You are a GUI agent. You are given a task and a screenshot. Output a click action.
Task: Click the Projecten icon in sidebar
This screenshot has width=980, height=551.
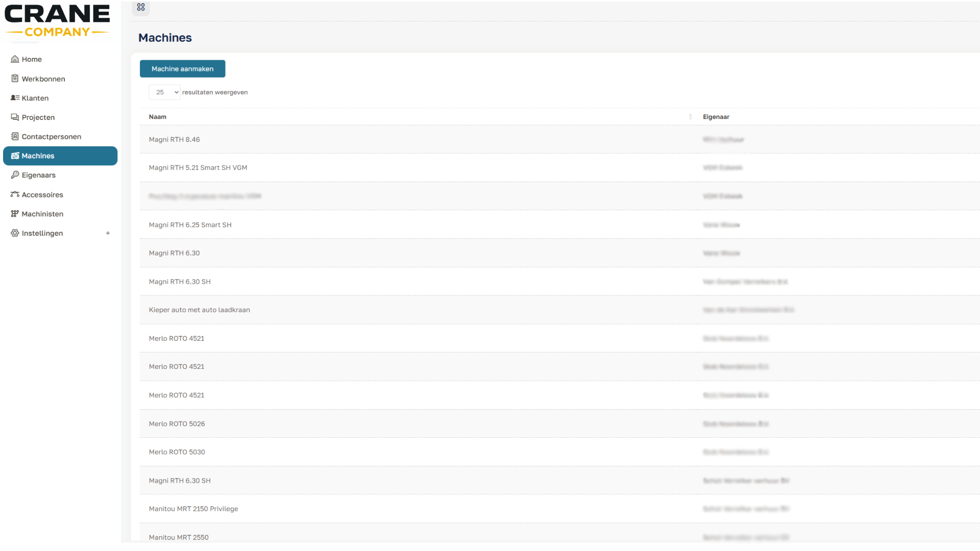(15, 117)
